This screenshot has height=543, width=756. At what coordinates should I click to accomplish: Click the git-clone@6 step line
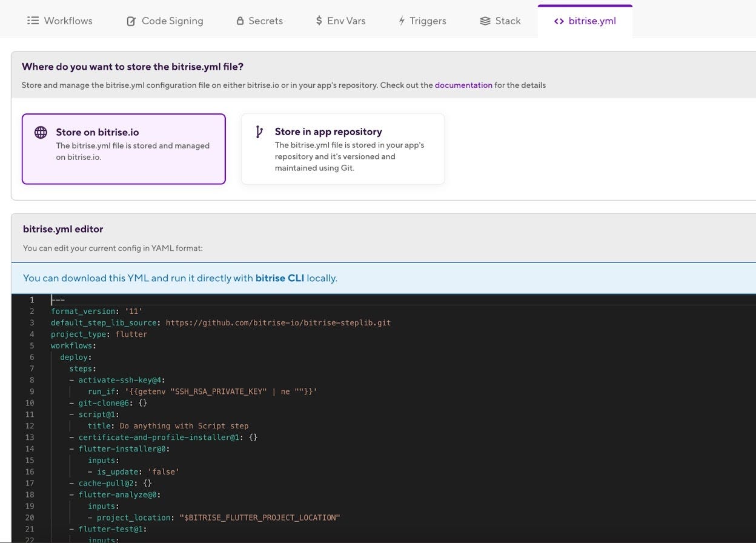(x=108, y=403)
